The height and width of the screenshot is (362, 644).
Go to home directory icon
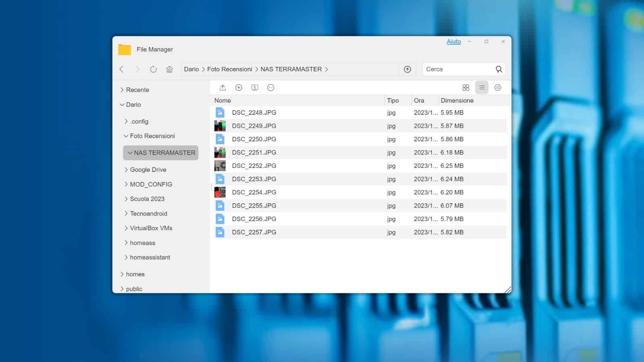169,69
